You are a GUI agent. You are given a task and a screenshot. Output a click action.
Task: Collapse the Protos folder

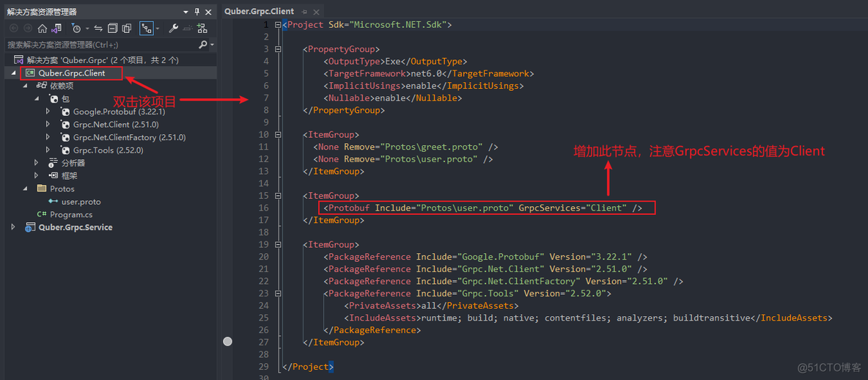pyautogui.click(x=24, y=189)
